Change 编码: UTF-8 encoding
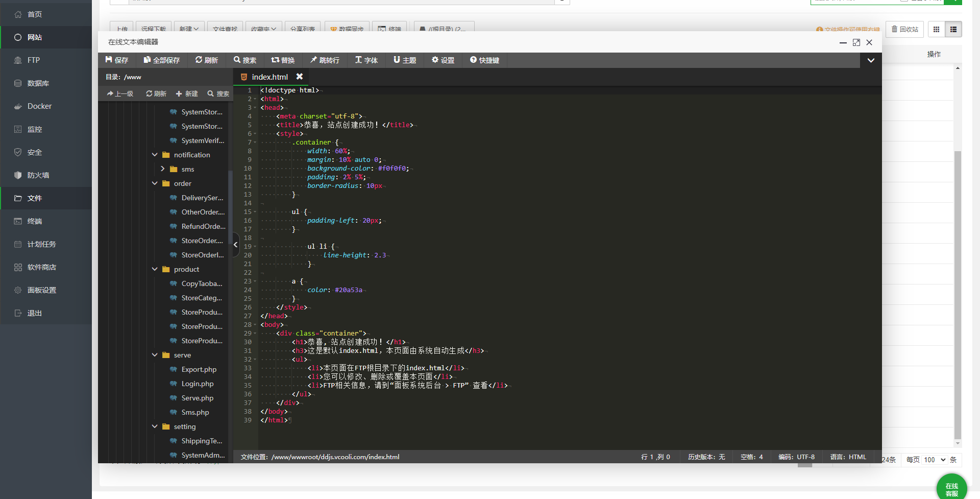This screenshot has height=499, width=980. pos(796,457)
